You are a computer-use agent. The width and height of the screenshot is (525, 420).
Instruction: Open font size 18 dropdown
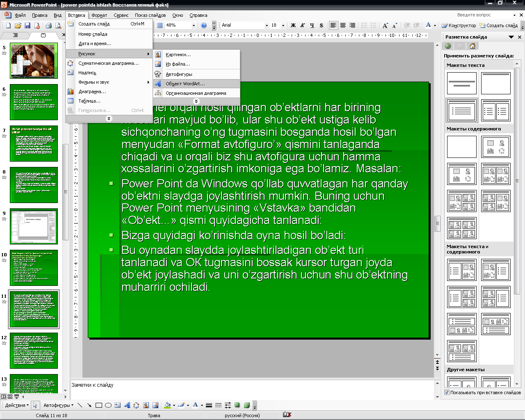pos(284,25)
